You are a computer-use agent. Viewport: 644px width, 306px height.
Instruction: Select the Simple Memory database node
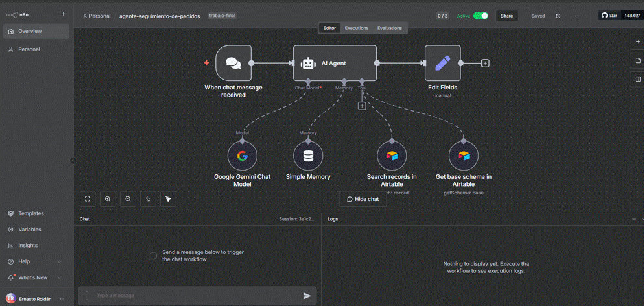coord(308,156)
